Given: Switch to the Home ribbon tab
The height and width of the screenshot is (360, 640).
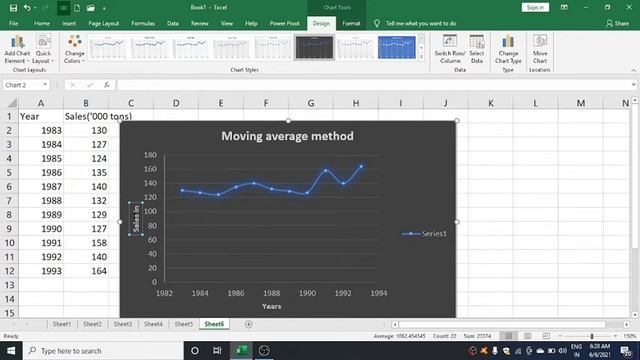Looking at the screenshot, I should [x=42, y=24].
